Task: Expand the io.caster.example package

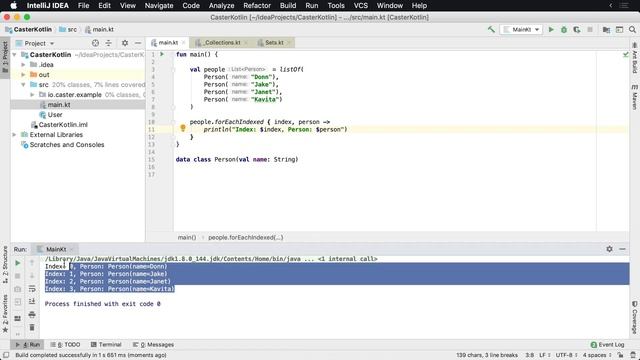Action: pyautogui.click(x=32, y=95)
